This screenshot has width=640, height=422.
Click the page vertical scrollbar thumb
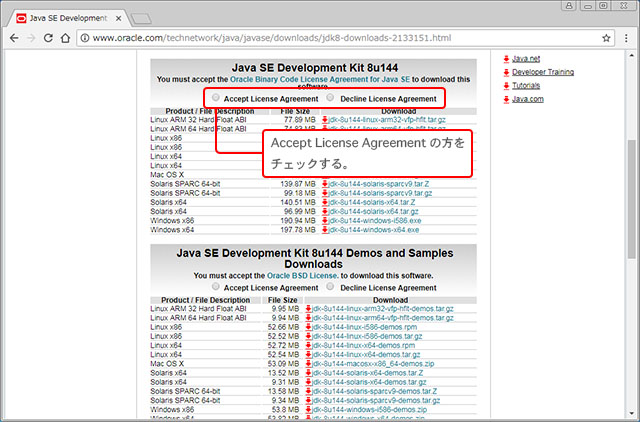tap(631, 199)
